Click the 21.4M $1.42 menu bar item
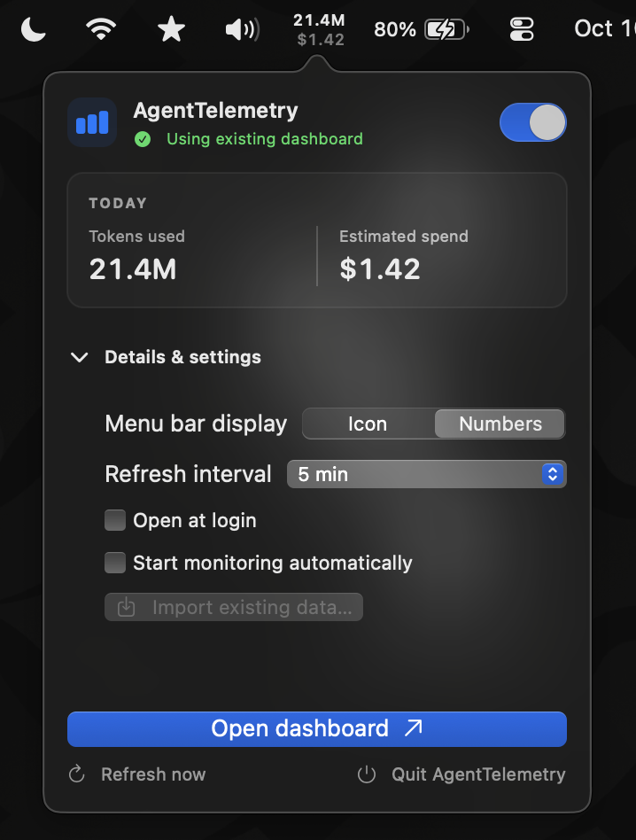Viewport: 636px width, 840px height. pos(319,29)
